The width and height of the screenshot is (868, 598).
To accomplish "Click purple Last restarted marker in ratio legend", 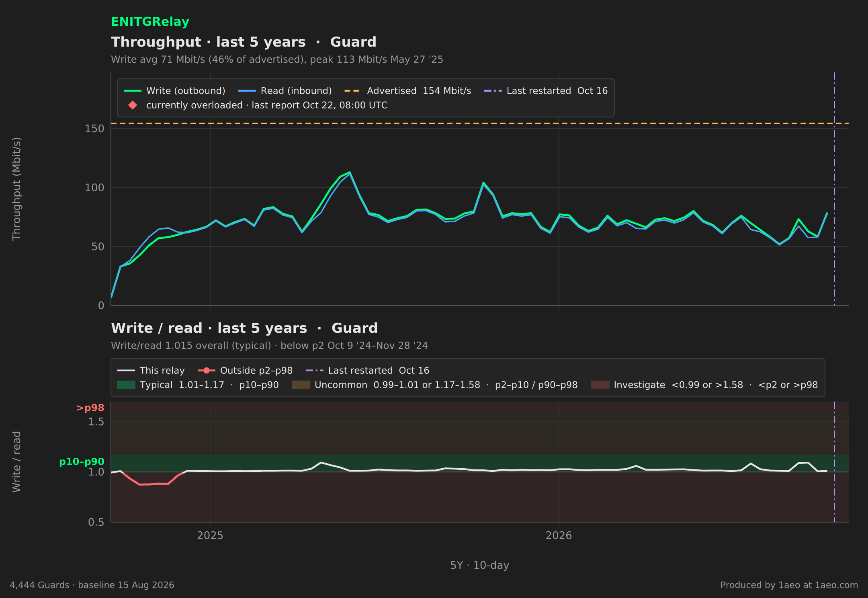I will 314,371.
